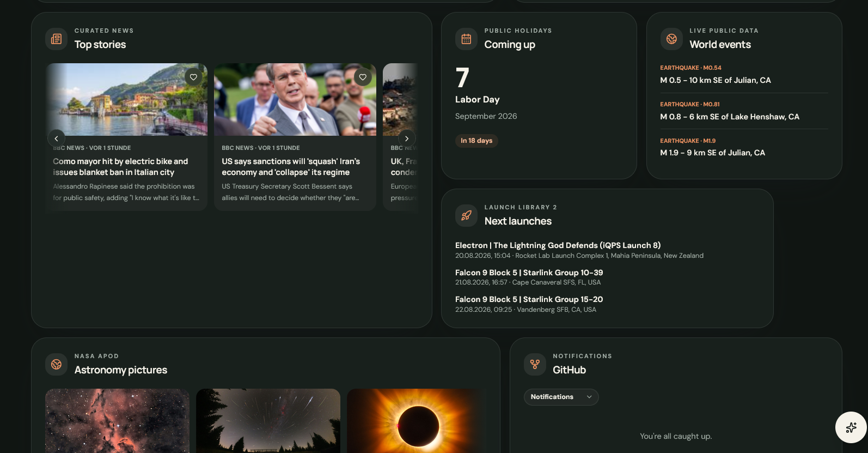Click 'BBC NEWS · VOR 1 STUNDE' under Iran story
The width and height of the screenshot is (868, 453).
[x=261, y=148]
